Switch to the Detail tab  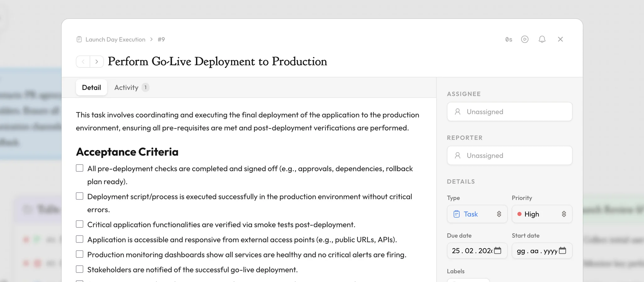(x=92, y=87)
